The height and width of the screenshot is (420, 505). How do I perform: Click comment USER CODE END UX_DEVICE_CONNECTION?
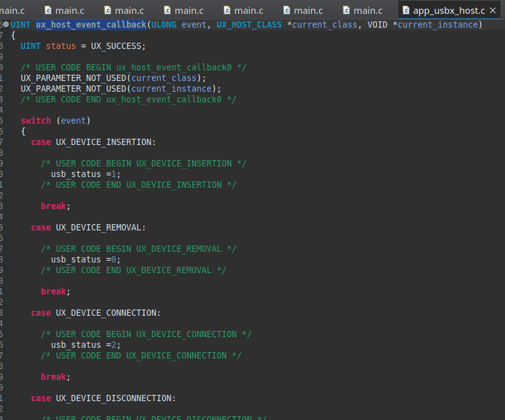point(141,355)
